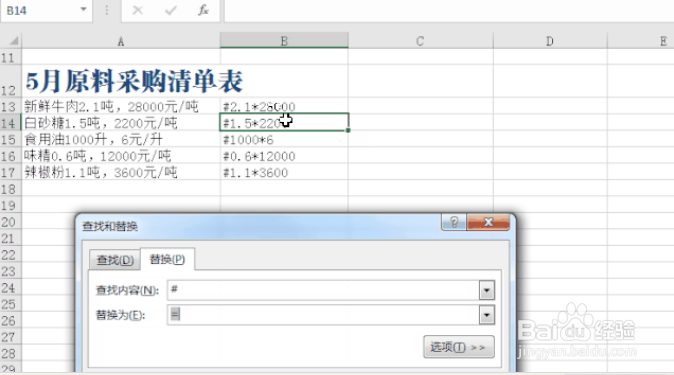Switch to the 查找(D) tab

pos(115,260)
